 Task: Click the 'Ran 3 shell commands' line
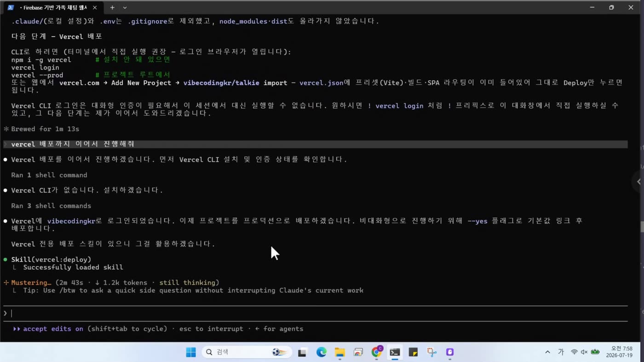51,206
